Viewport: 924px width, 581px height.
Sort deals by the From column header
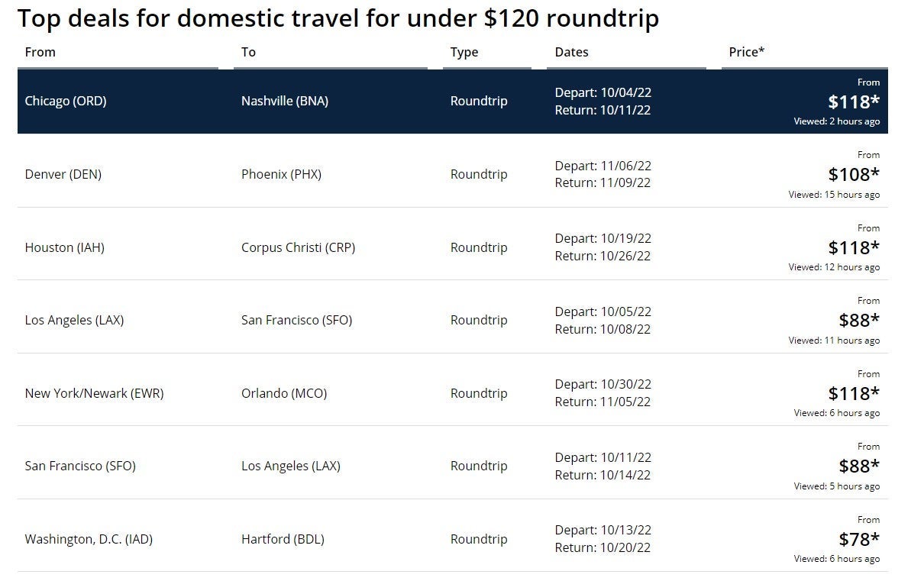click(x=40, y=52)
